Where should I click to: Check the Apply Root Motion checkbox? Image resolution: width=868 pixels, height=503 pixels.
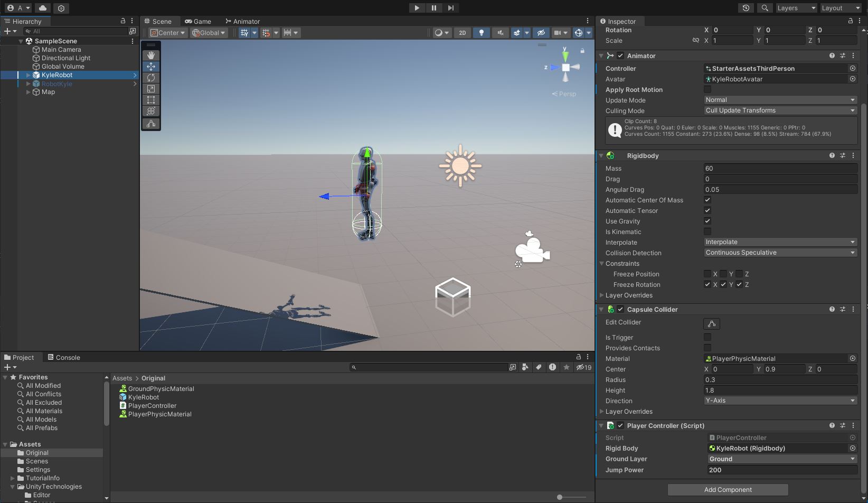coord(707,89)
